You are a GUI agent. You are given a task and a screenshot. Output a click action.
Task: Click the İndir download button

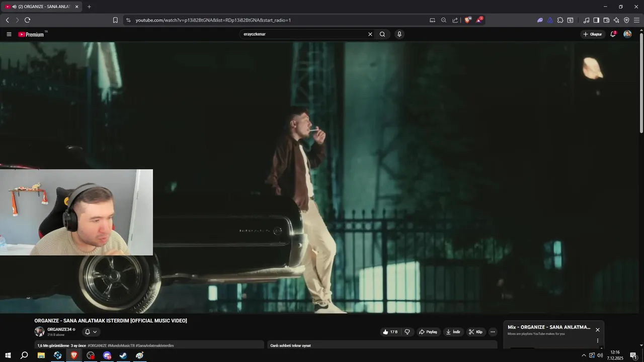click(x=453, y=332)
